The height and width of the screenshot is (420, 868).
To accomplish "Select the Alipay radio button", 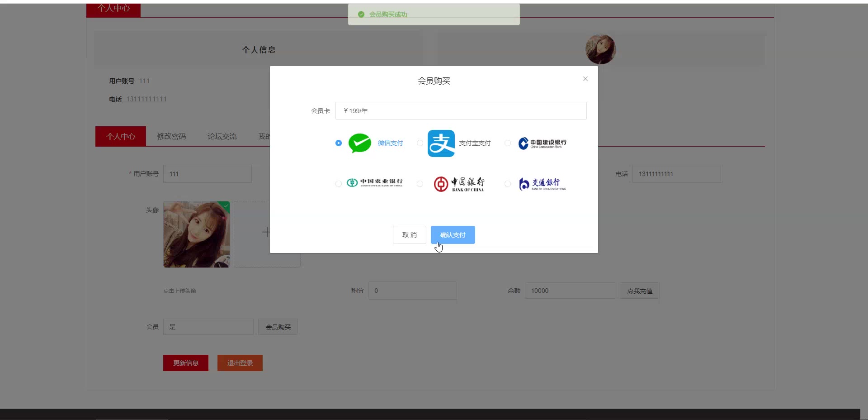I will coord(420,143).
